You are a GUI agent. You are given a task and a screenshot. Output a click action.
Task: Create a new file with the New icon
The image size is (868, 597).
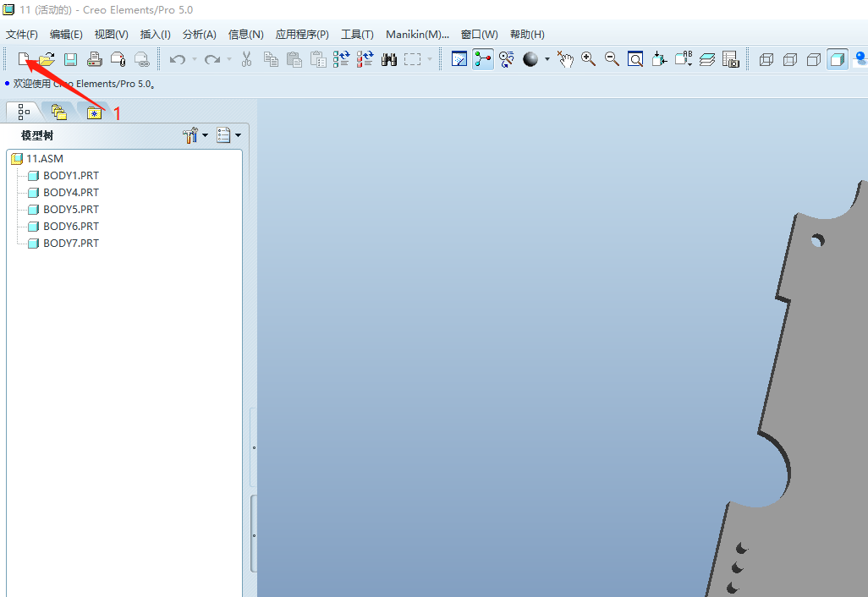pyautogui.click(x=23, y=58)
